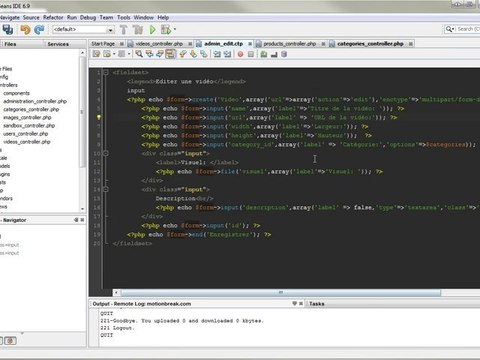This screenshot has height=360, width=480.
Task: Open the Help menu
Action: 163,17
